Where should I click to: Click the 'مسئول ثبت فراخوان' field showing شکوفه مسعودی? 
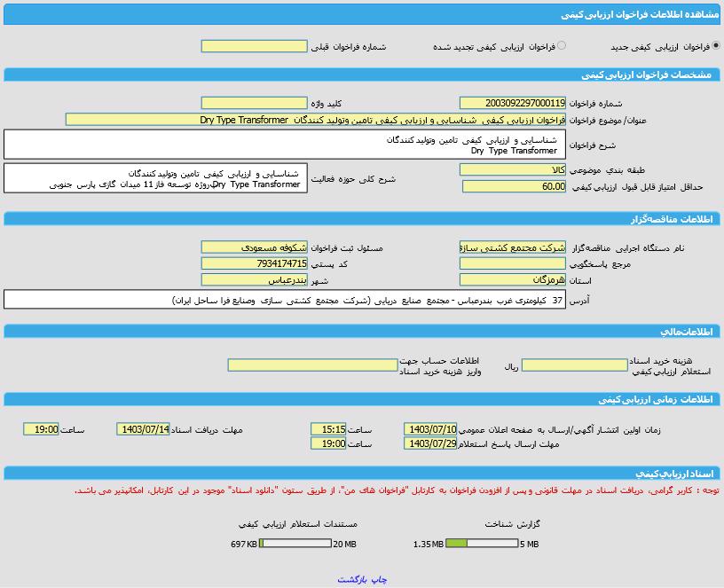coord(254,247)
